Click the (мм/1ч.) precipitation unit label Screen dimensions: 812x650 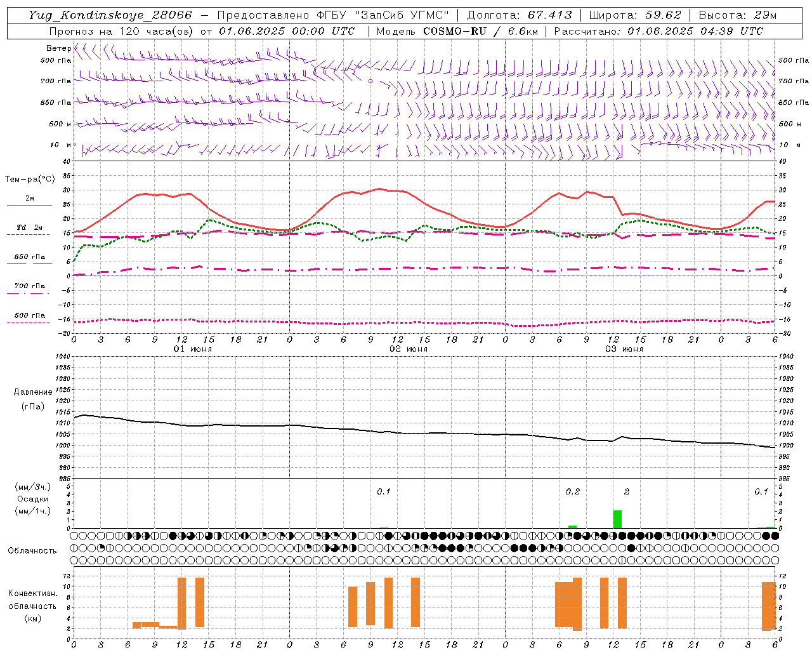pyautogui.click(x=32, y=511)
